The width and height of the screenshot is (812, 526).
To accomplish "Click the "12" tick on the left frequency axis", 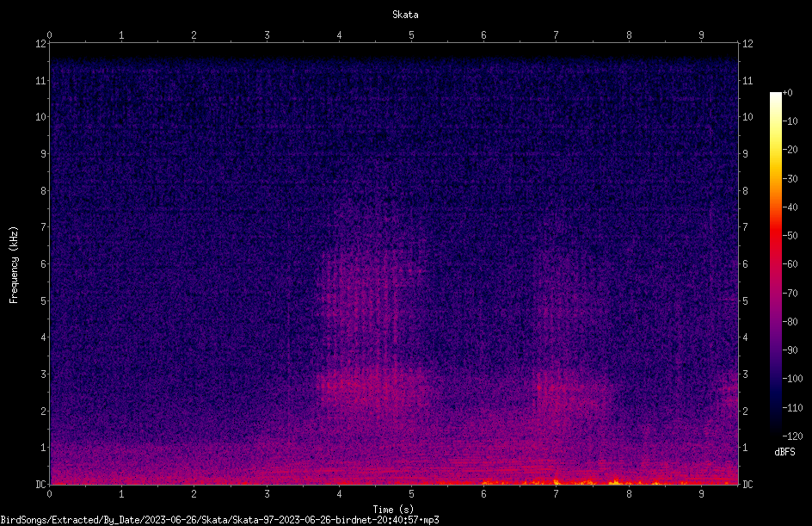I will (x=40, y=44).
